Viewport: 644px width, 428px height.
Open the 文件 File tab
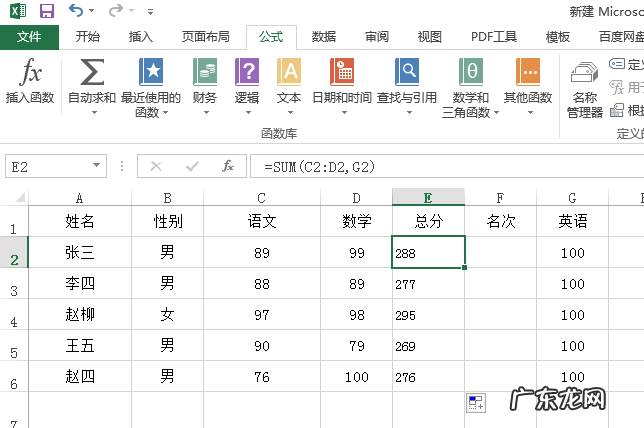[x=29, y=37]
